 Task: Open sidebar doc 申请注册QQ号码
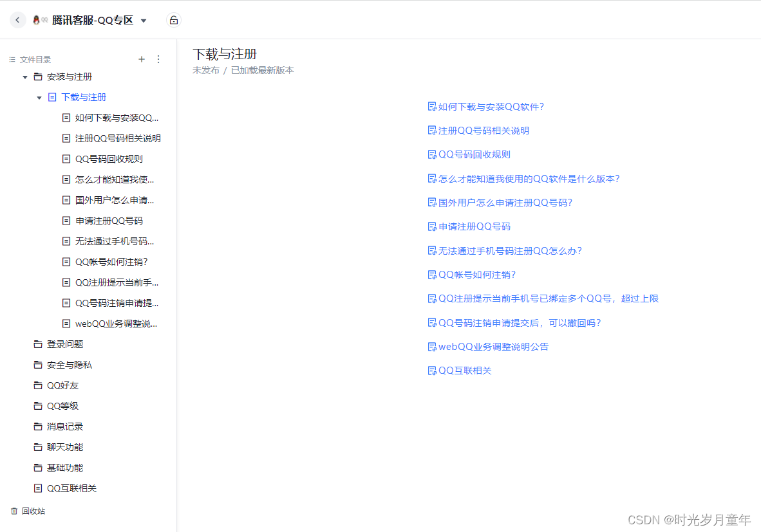click(x=109, y=221)
